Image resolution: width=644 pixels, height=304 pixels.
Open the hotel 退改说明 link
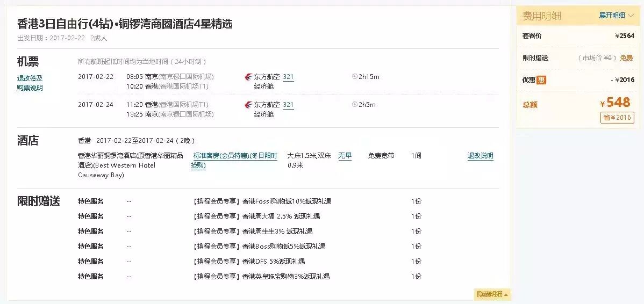tap(480, 155)
